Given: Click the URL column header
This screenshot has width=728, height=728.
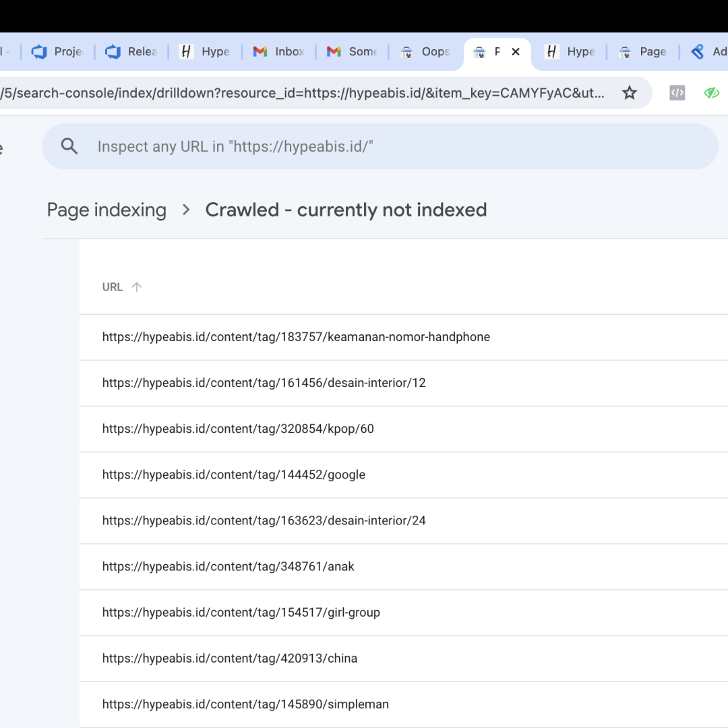Looking at the screenshot, I should pos(113,287).
